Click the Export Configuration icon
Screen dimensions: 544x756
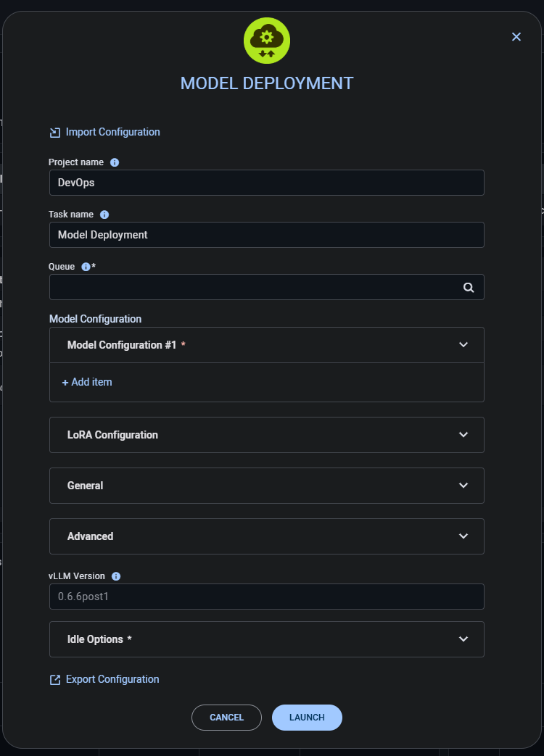(x=54, y=679)
